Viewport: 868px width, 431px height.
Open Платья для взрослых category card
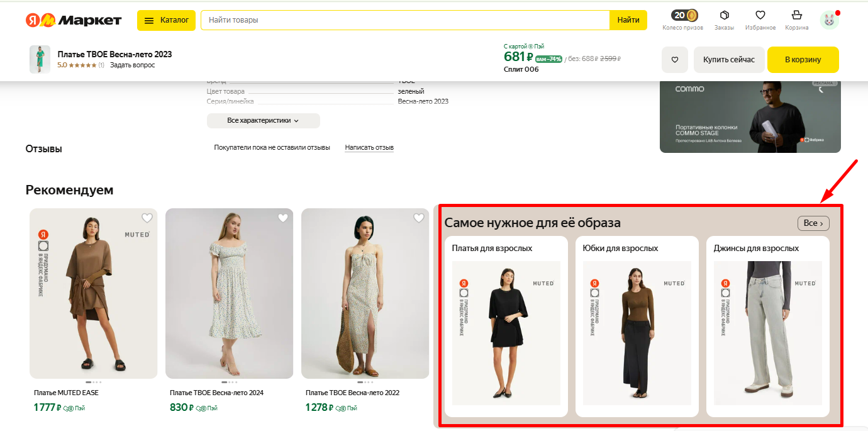pos(506,327)
